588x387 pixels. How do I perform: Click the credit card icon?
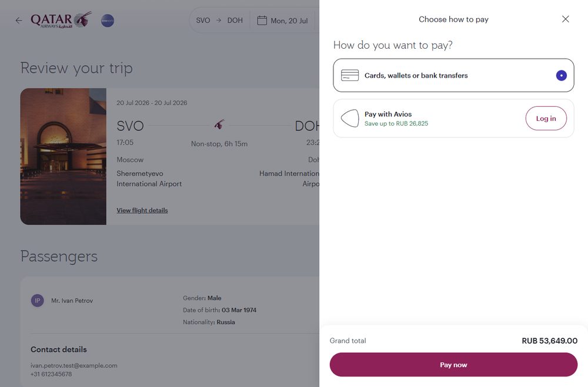pyautogui.click(x=350, y=75)
